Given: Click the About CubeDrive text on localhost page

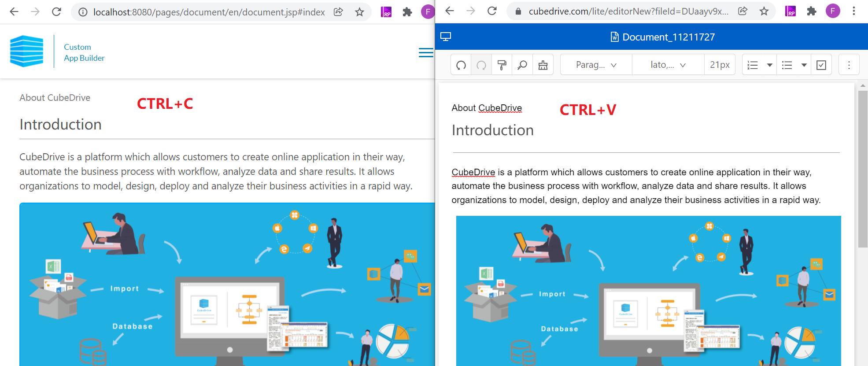Looking at the screenshot, I should click(55, 98).
